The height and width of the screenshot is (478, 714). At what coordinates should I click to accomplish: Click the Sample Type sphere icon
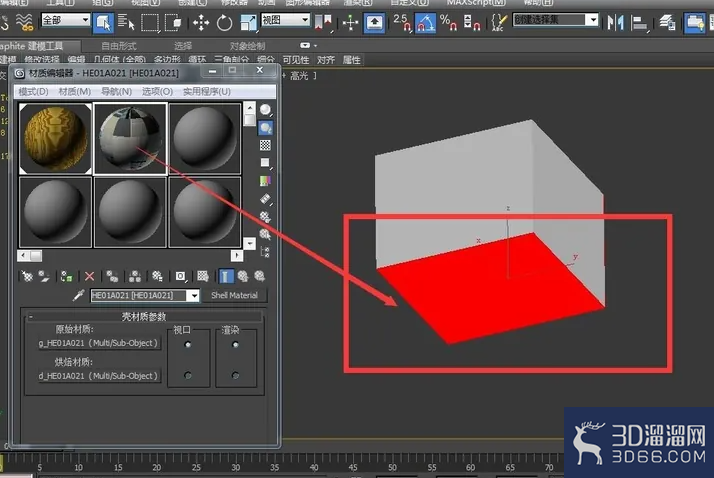(265, 110)
